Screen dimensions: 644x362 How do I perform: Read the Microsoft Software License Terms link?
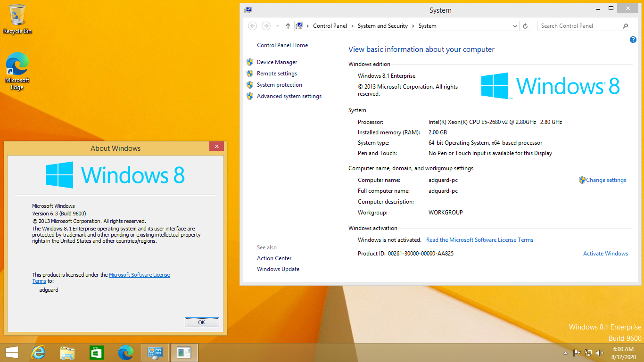[479, 240]
